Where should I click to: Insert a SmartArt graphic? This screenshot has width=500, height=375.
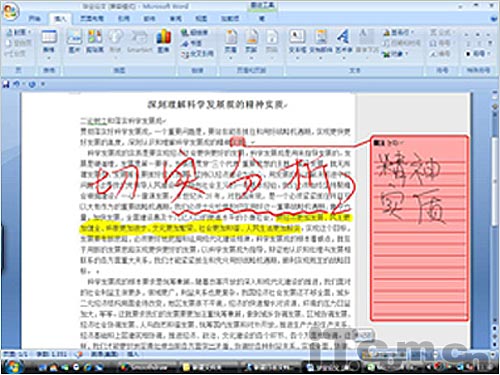pos(139,42)
